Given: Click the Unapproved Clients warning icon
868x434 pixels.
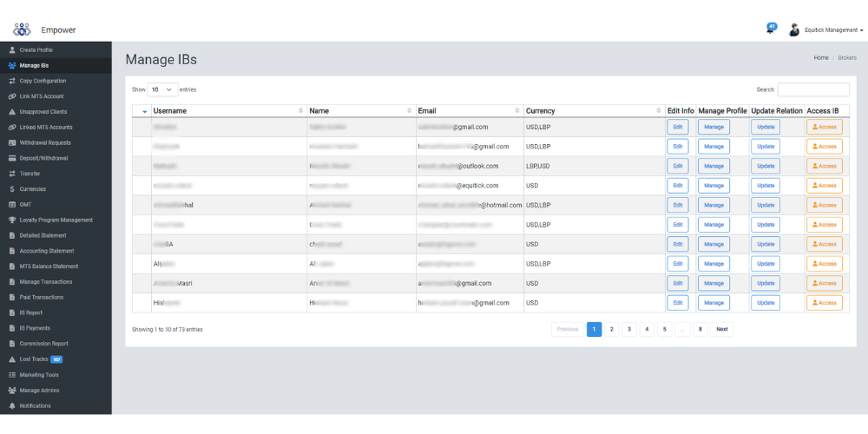Looking at the screenshot, I should pyautogui.click(x=12, y=112).
